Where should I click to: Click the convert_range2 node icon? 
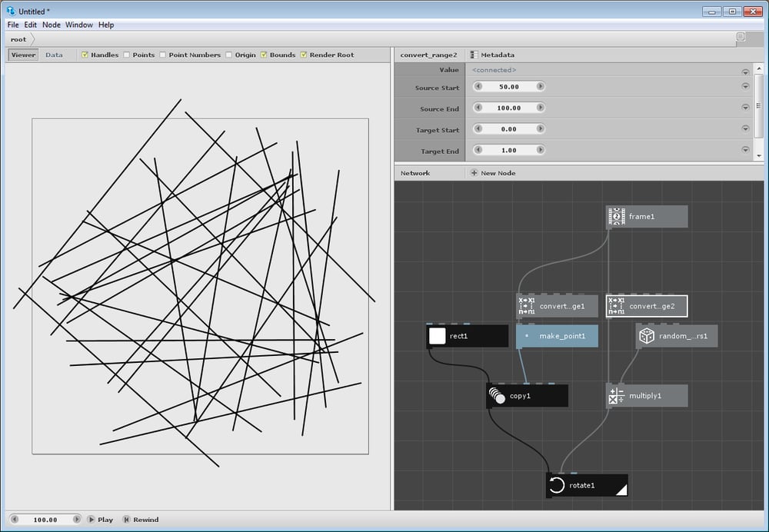tap(617, 306)
